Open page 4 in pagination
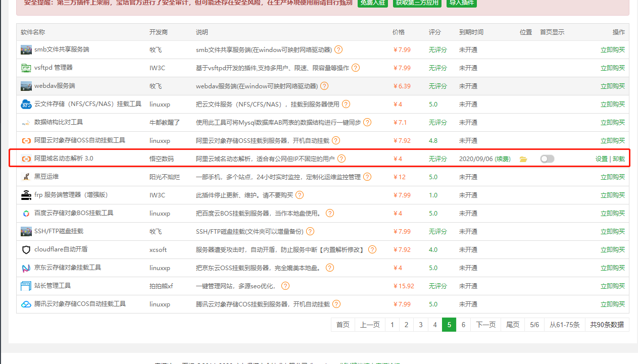The image size is (638, 364). [x=435, y=325]
